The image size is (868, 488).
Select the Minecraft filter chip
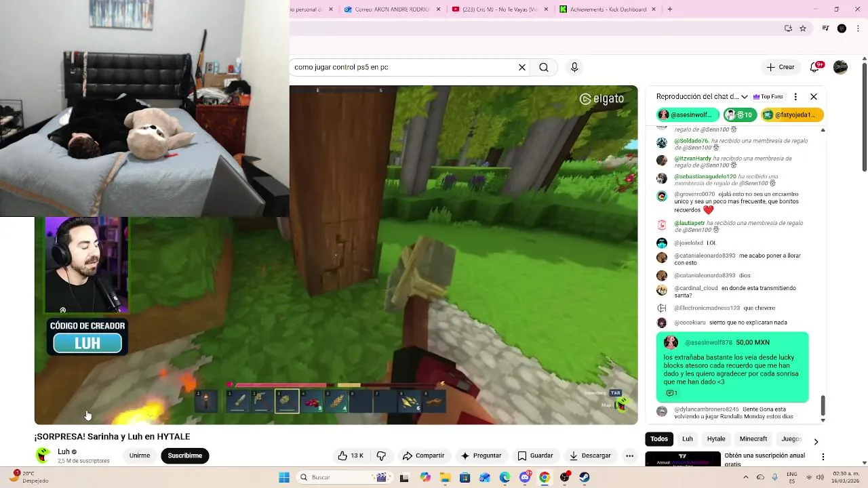click(x=753, y=439)
